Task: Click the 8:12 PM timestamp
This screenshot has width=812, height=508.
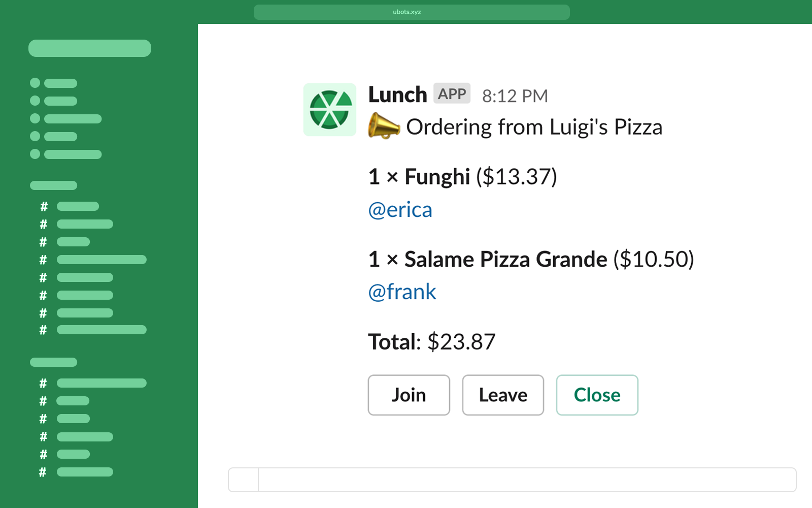Action: pyautogui.click(x=515, y=96)
